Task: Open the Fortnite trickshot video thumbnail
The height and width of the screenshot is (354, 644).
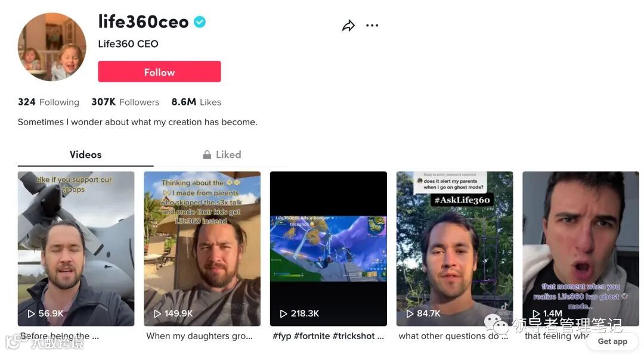Action: (x=329, y=249)
